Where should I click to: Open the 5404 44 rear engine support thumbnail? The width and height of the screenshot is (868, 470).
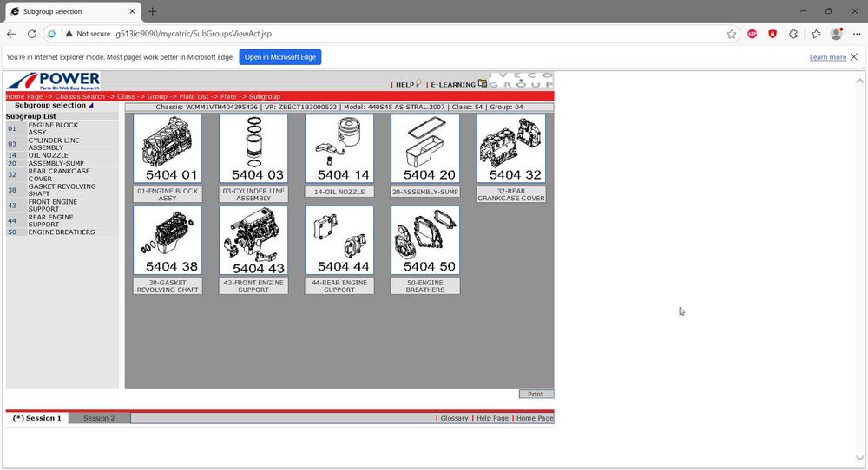[x=339, y=240]
